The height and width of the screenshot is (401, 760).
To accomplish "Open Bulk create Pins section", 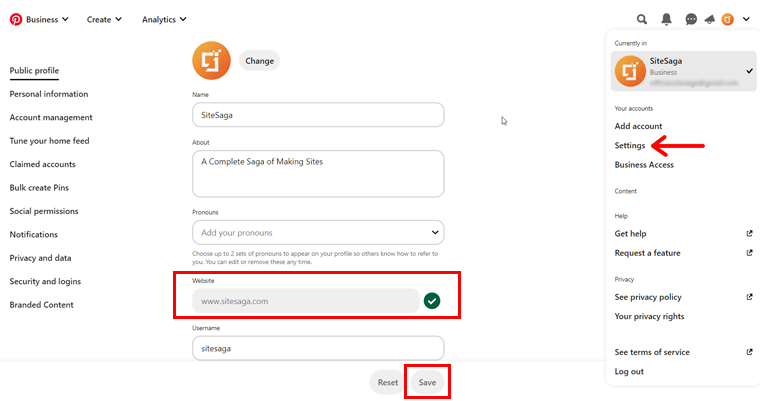I will click(x=39, y=188).
